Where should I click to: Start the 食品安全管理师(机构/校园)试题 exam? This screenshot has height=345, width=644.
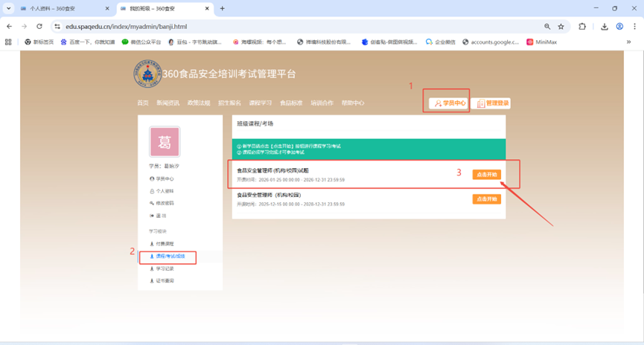pyautogui.click(x=486, y=175)
